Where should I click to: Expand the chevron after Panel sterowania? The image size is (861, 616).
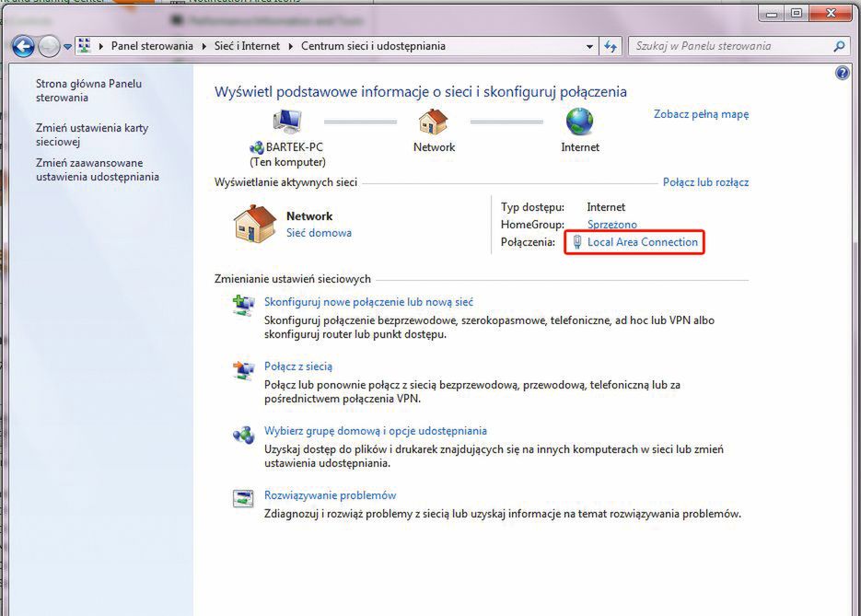click(x=204, y=47)
